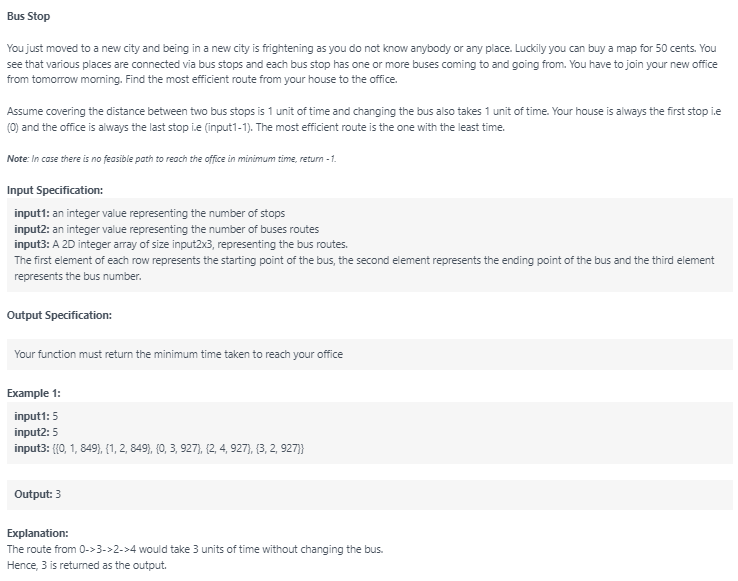Click the example input2: 5 line

[36, 432]
